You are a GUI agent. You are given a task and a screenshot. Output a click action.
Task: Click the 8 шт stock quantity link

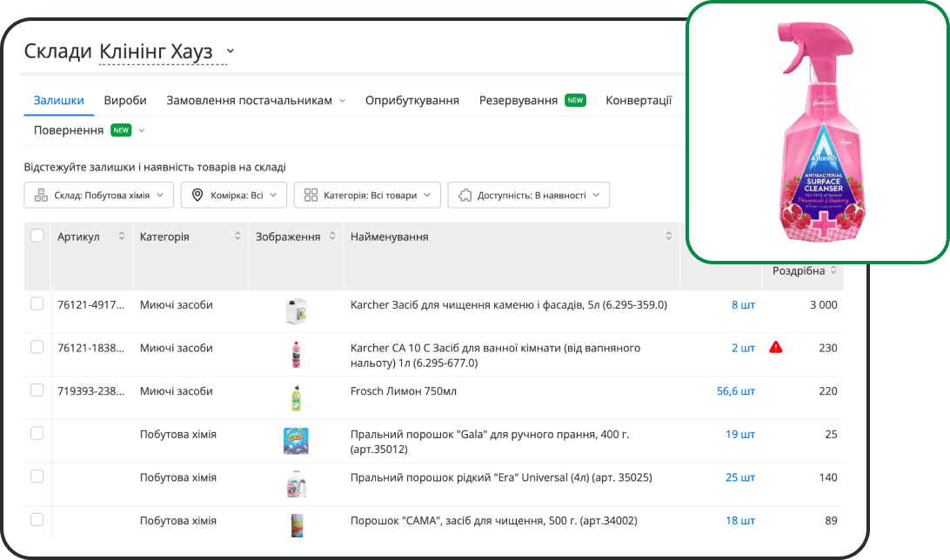click(x=743, y=304)
